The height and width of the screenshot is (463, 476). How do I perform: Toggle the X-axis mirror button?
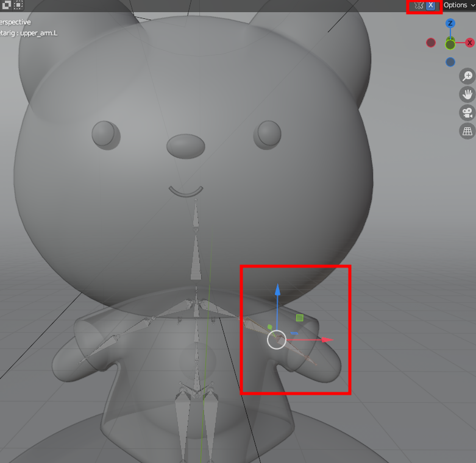(430, 5)
